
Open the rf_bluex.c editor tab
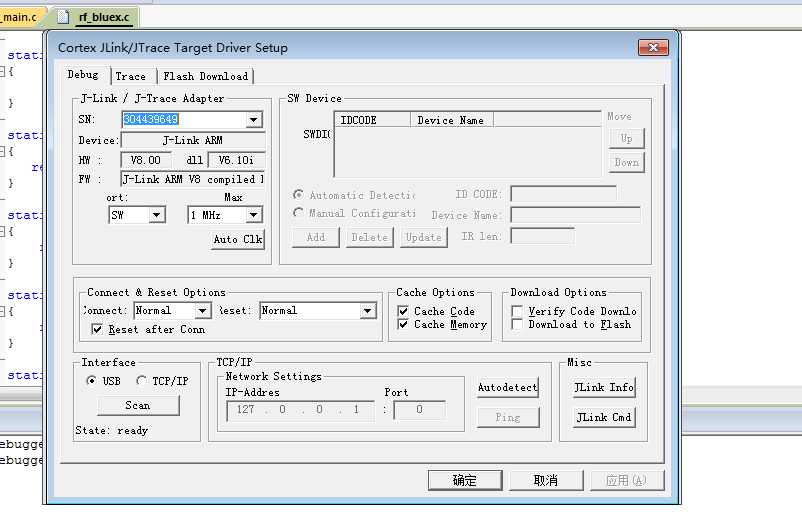(x=104, y=17)
